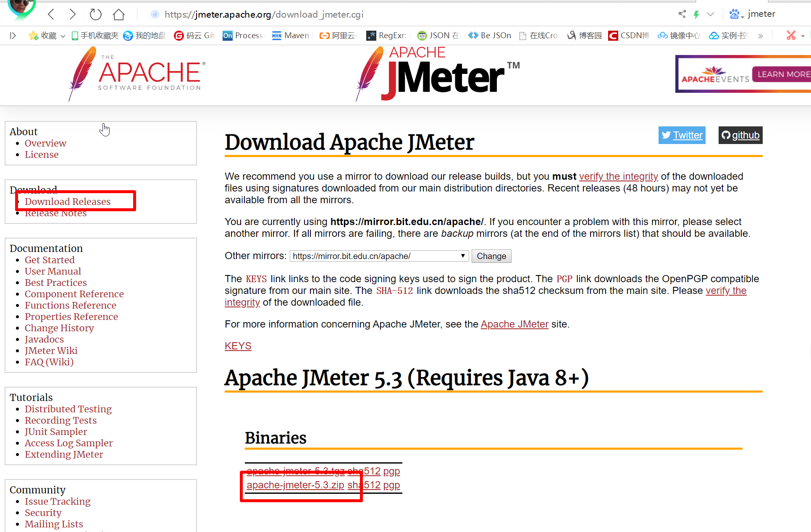Click the Download Releases sidebar link
Screen dimensions: 811x532
coord(68,202)
